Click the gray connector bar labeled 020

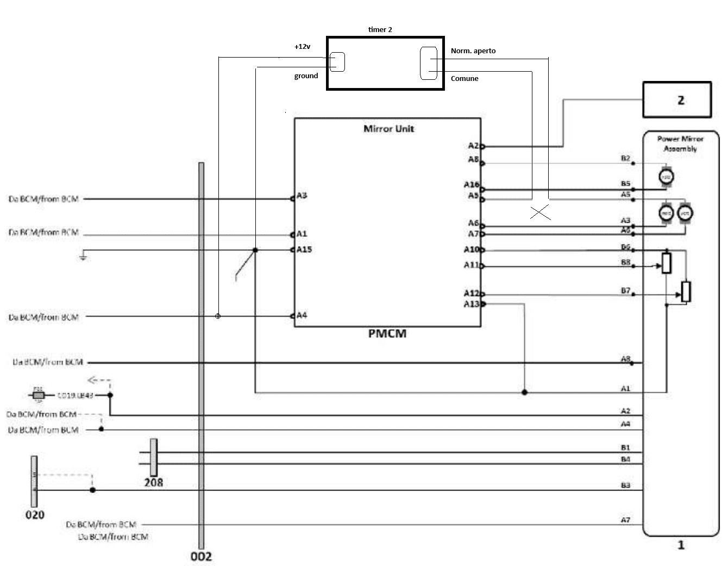(x=34, y=481)
